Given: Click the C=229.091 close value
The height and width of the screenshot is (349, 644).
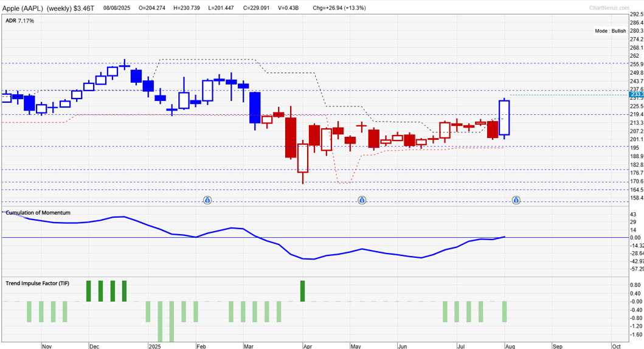Looking at the screenshot, I should [x=256, y=8].
